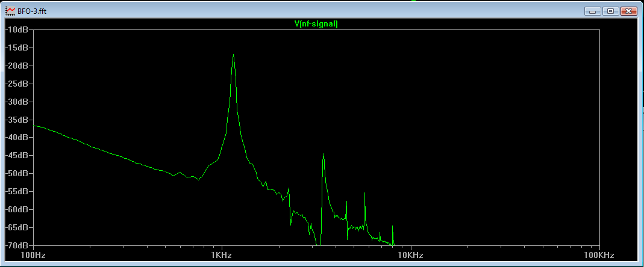Maximize the BFO-3.fft window
644x267 pixels.
611,11
